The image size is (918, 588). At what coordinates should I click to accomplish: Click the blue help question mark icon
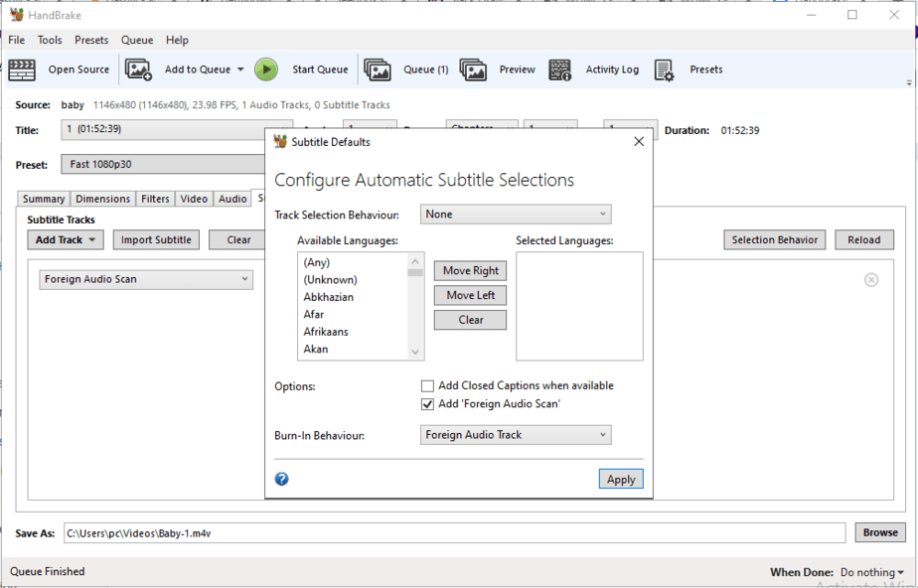282,479
